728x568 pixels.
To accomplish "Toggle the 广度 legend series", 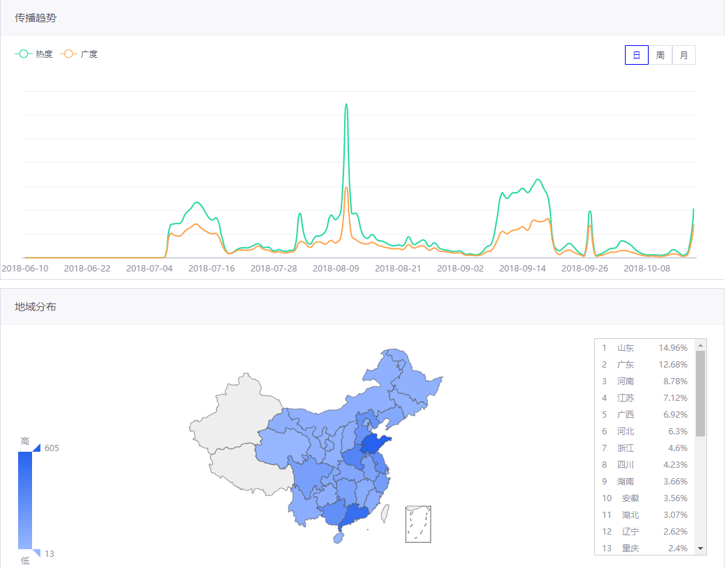I will tap(79, 54).
